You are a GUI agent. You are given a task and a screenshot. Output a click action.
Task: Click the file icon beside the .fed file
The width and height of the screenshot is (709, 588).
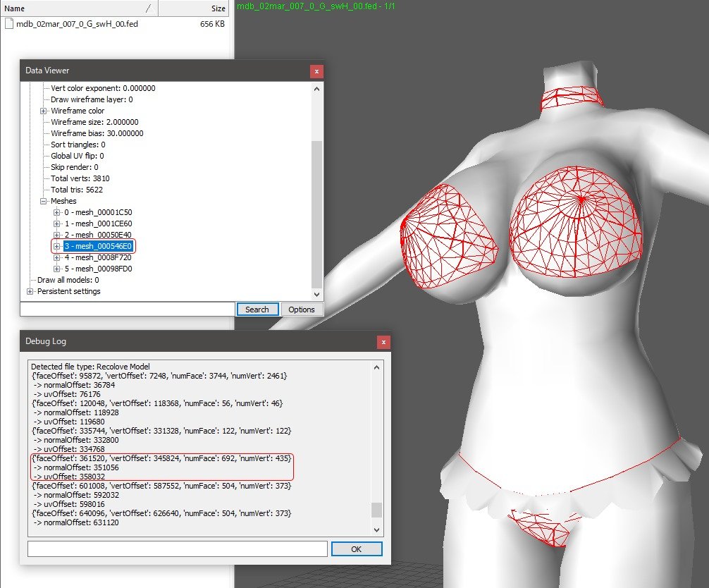click(x=9, y=23)
